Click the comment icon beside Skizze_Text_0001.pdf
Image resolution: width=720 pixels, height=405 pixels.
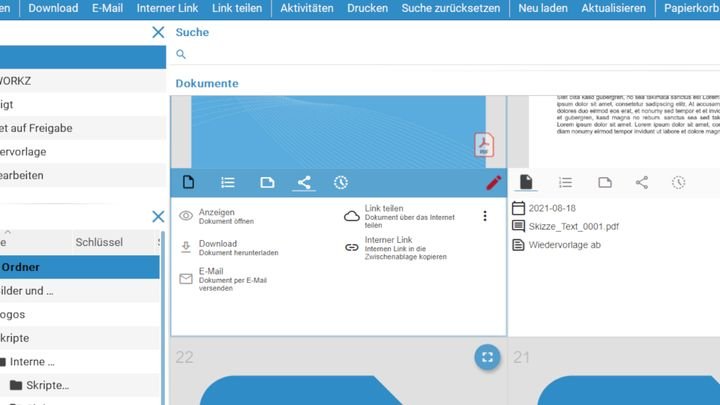click(x=518, y=226)
